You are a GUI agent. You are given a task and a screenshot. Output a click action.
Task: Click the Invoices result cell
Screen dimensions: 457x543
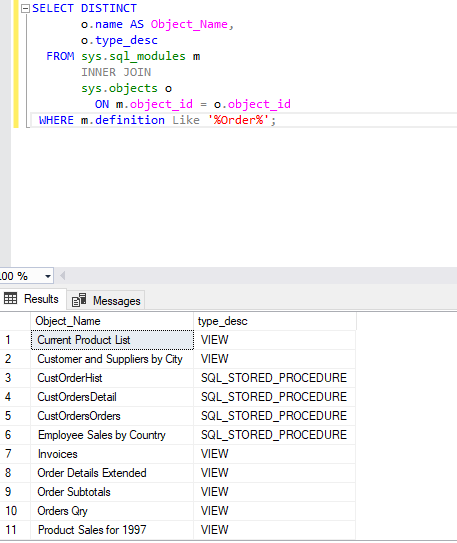pyautogui.click(x=112, y=454)
